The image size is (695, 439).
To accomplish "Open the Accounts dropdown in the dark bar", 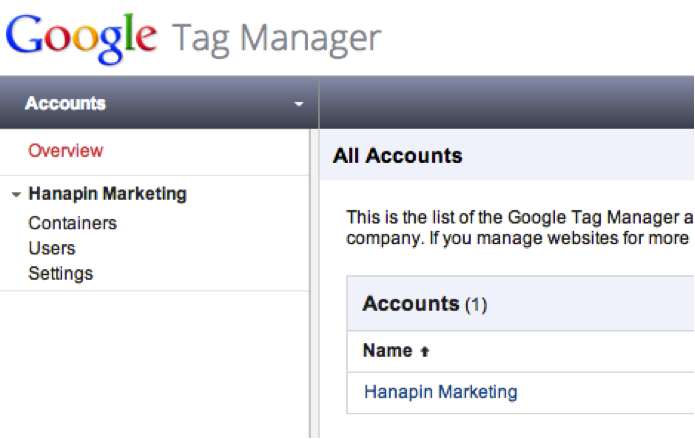I will pyautogui.click(x=159, y=103).
